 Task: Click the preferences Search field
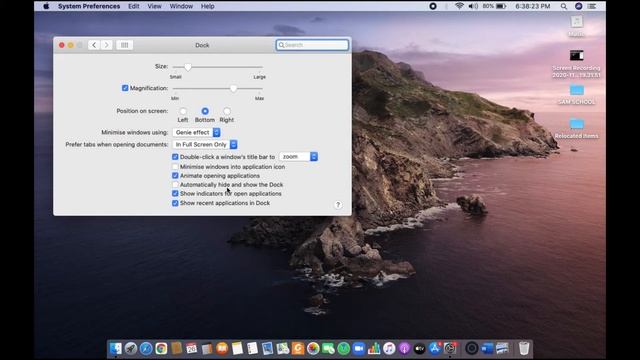click(312, 45)
